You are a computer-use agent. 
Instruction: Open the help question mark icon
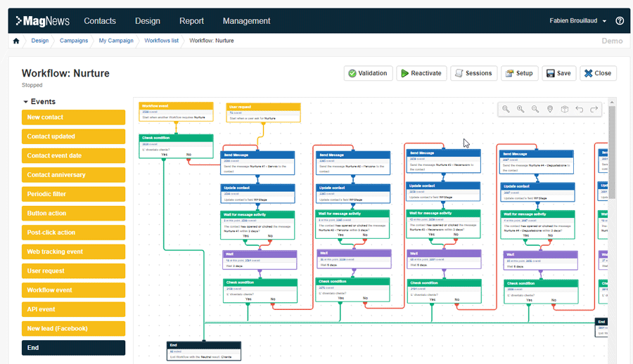[620, 21]
